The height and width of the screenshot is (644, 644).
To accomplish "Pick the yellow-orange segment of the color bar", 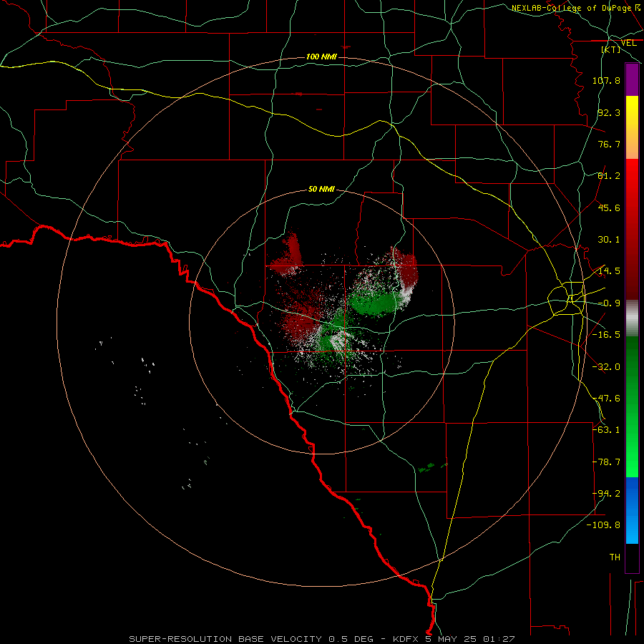I will [632, 127].
